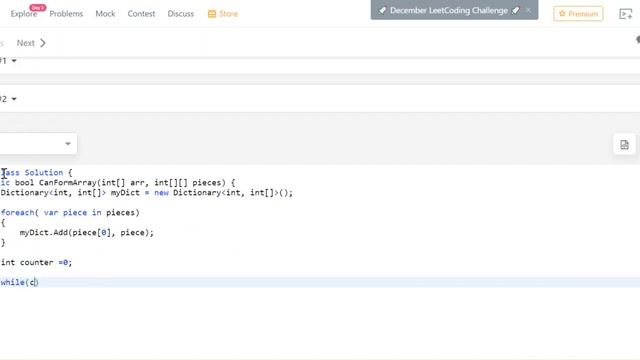The image size is (640, 360).
Task: Open the playground terminal icon
Action: click(625, 14)
